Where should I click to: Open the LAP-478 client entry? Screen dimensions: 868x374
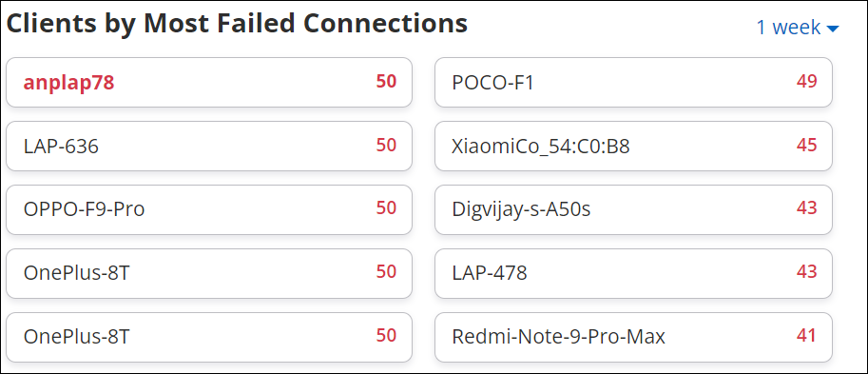pos(633,274)
